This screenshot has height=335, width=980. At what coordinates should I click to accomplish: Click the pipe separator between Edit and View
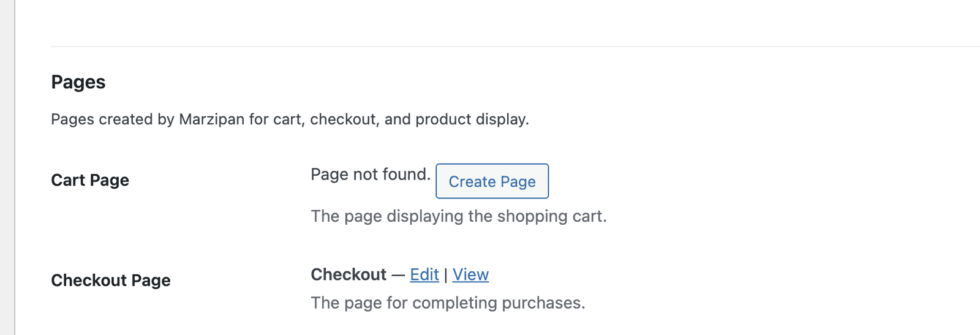pos(446,275)
